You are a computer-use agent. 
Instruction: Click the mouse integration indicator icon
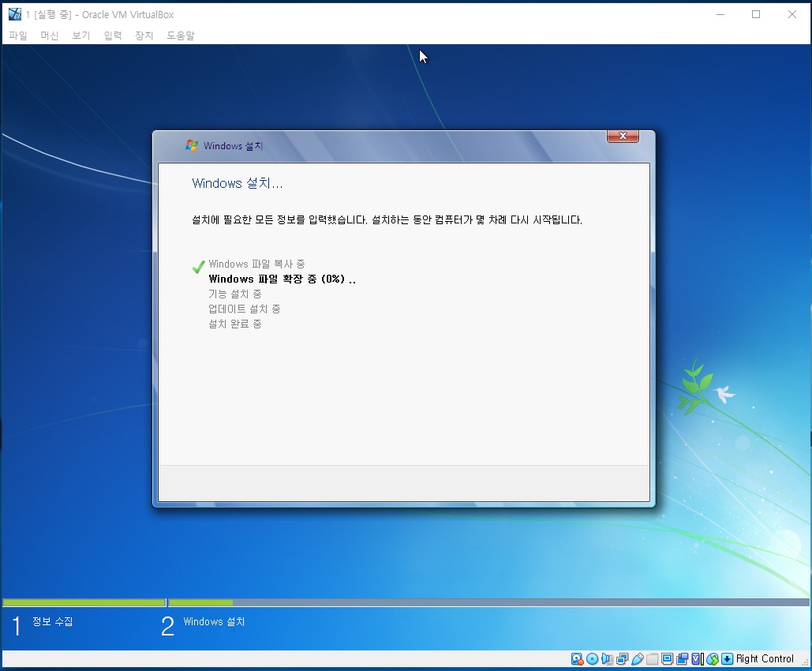713,658
